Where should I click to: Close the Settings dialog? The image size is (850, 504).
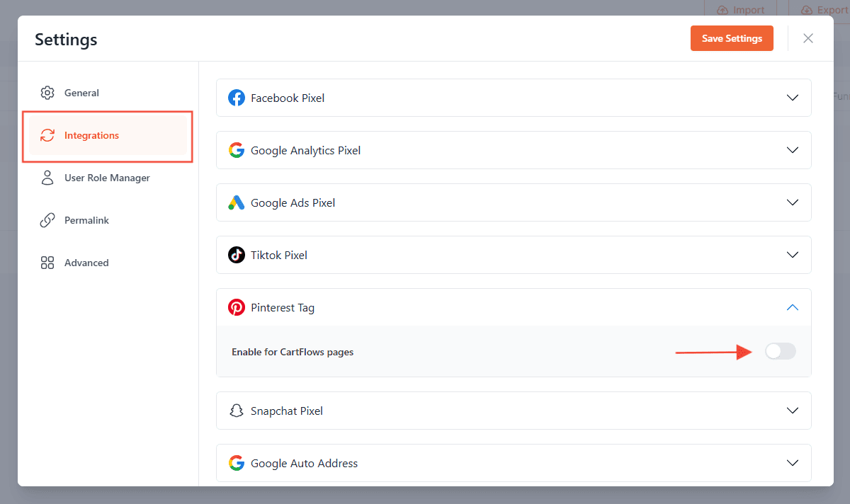[808, 38]
